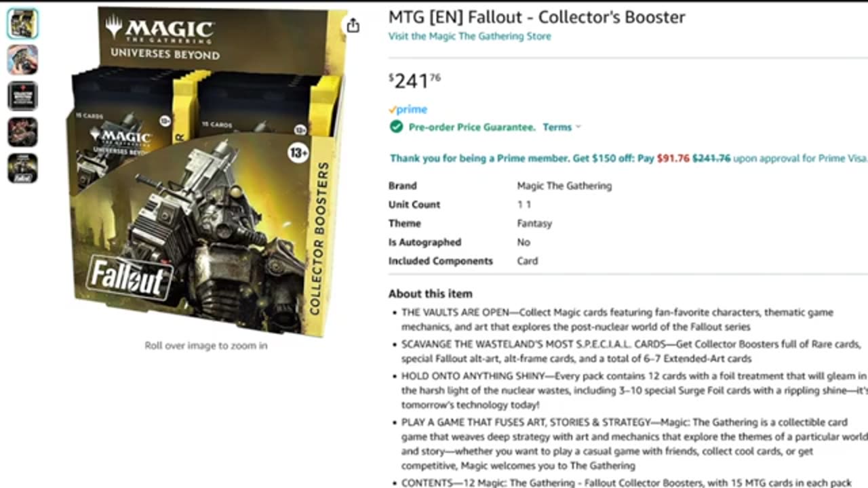
Task: Click the About this item heading
Action: (430, 293)
